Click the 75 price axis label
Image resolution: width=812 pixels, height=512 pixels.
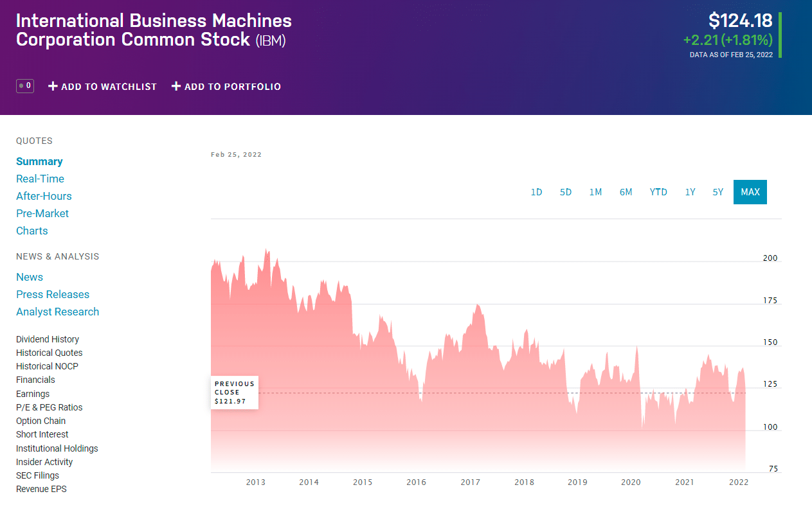773,469
